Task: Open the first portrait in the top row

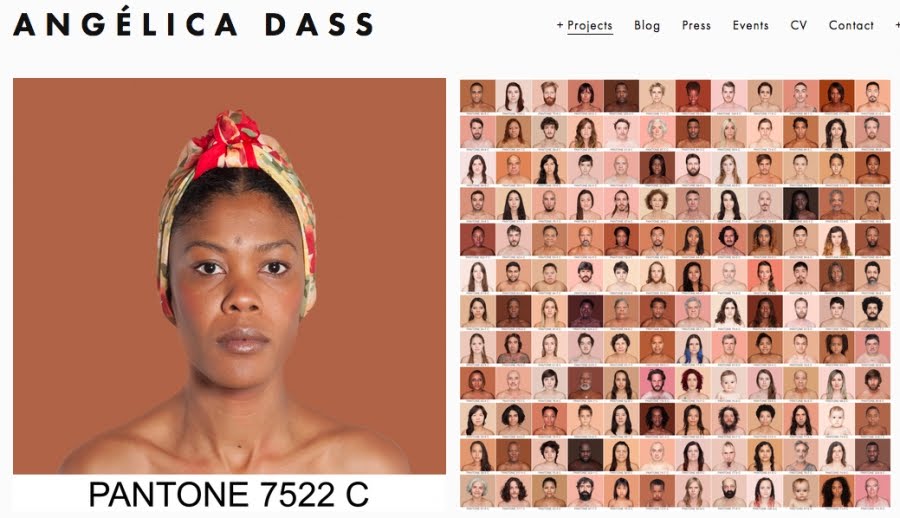Action: [x=477, y=96]
